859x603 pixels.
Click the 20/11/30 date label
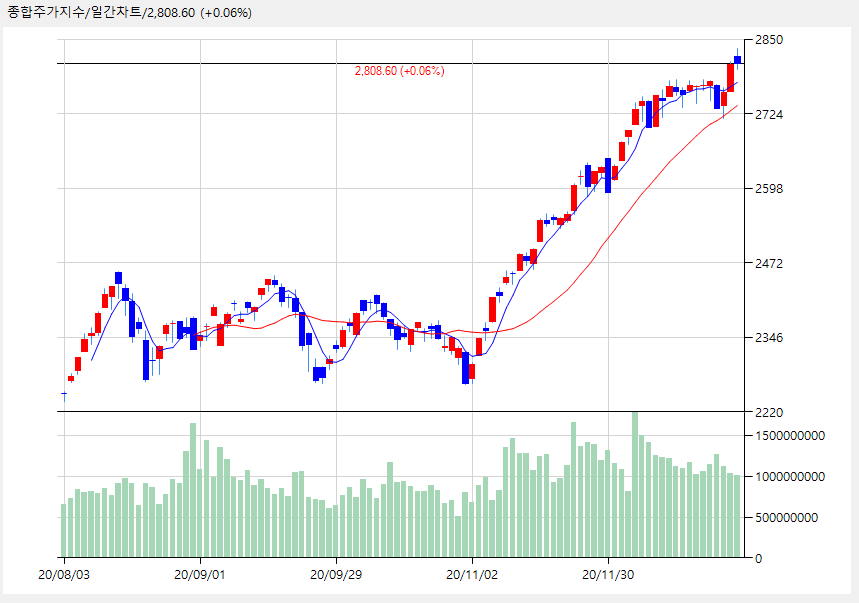point(608,575)
